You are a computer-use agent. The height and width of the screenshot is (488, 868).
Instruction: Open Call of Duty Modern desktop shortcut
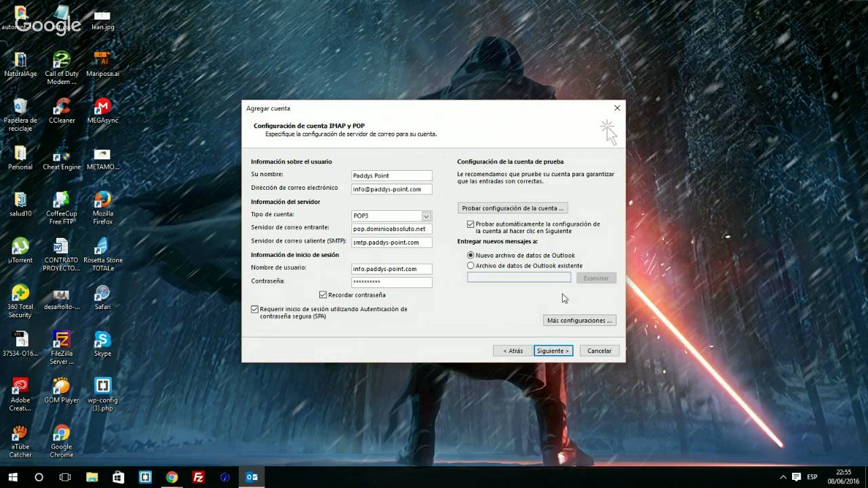[x=62, y=68]
